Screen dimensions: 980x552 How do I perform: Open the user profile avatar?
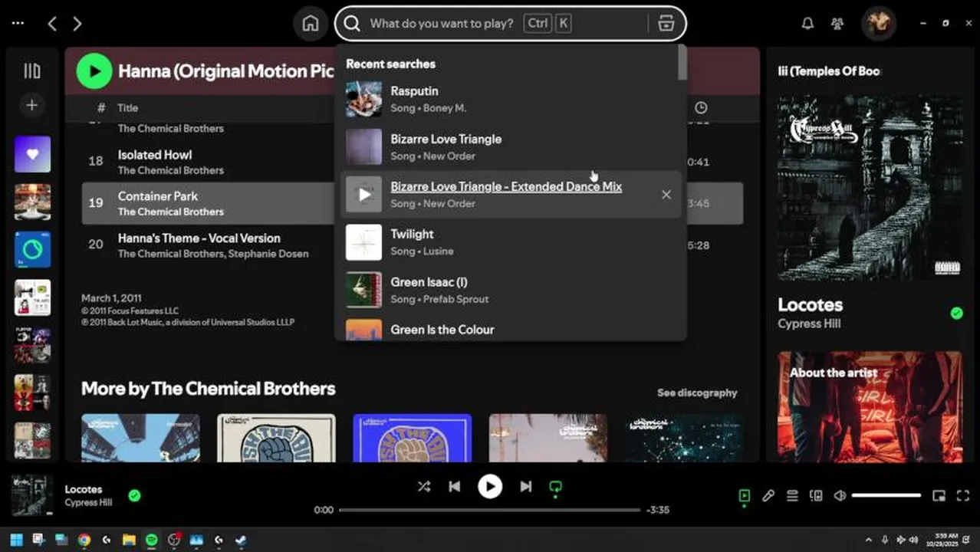(x=878, y=23)
